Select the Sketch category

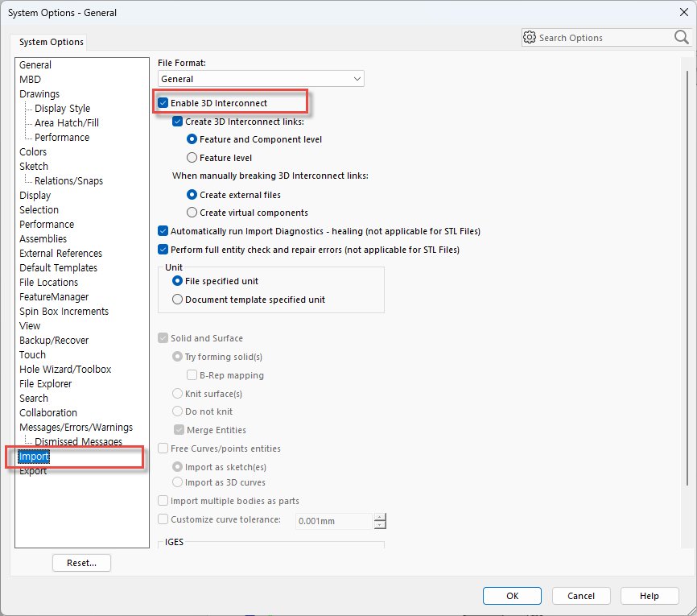pyautogui.click(x=34, y=167)
